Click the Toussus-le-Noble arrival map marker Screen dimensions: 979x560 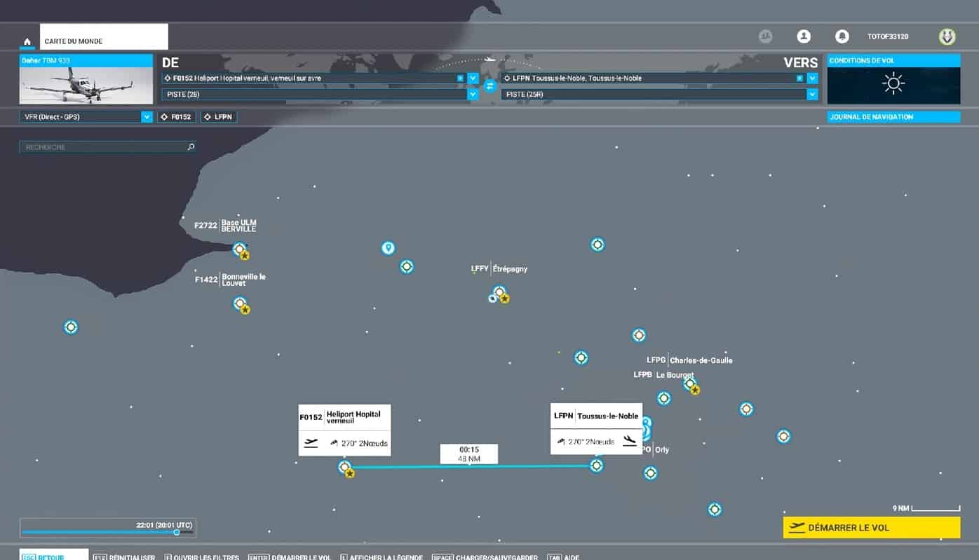(x=596, y=465)
